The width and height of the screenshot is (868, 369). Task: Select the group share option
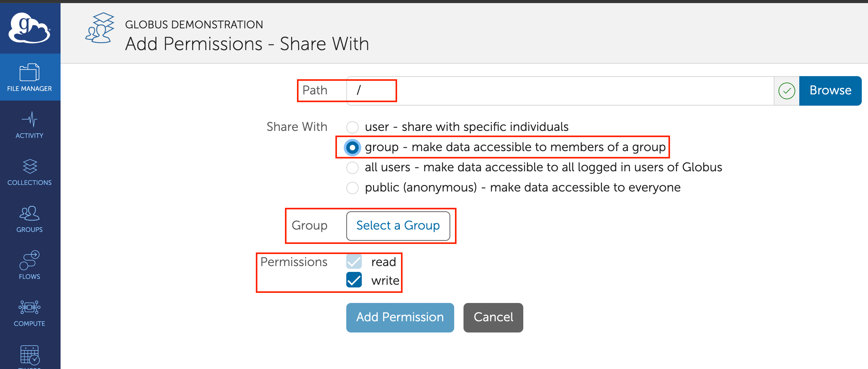pos(352,148)
